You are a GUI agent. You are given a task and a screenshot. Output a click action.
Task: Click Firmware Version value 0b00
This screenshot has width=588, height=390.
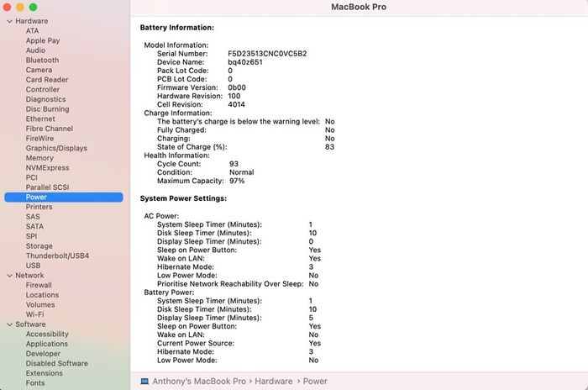(x=237, y=88)
